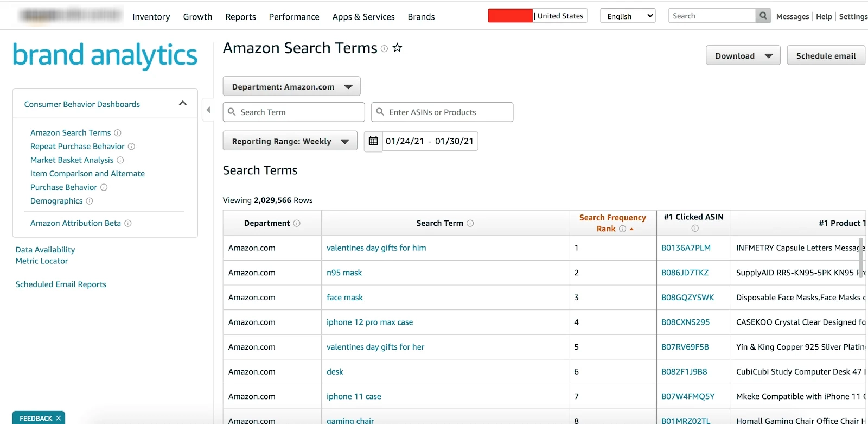
Task: Open Scheduled Email Reports link
Action: coord(61,284)
